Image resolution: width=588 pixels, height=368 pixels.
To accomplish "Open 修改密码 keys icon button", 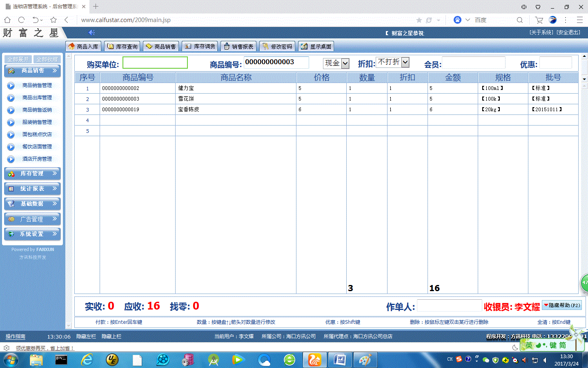I will 277,47.
